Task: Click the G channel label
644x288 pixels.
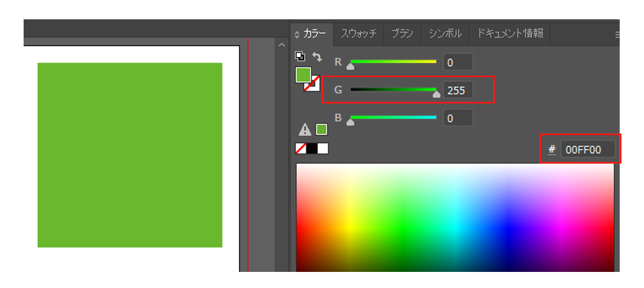Action: 338,90
